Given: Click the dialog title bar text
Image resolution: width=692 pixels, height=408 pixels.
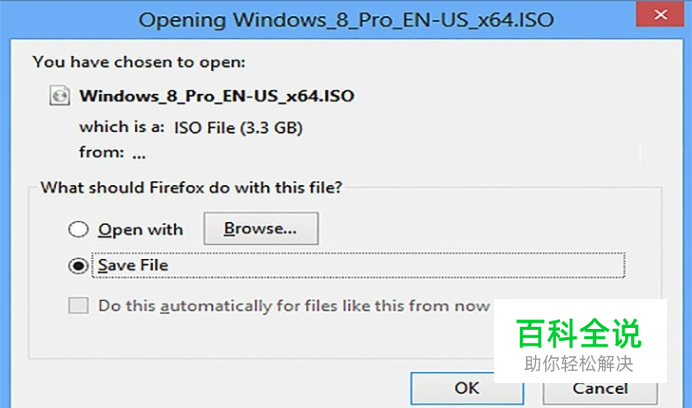Looking at the screenshot, I should pyautogui.click(x=346, y=20).
